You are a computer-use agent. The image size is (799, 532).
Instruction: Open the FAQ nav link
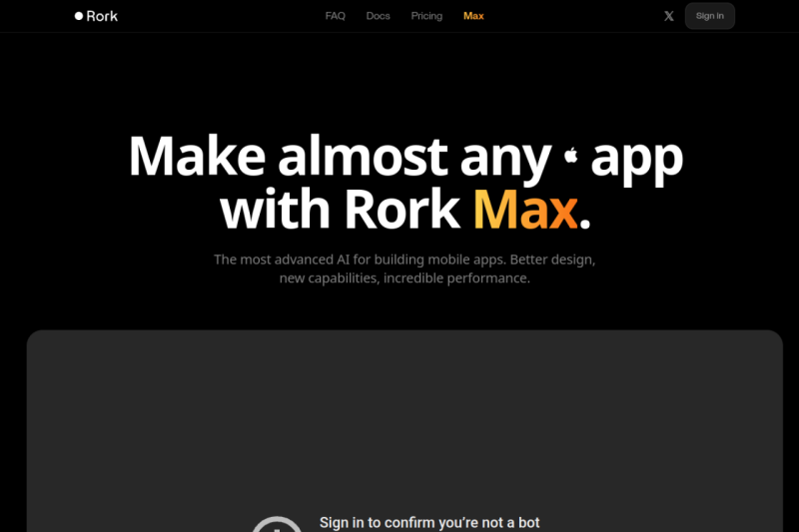point(335,16)
